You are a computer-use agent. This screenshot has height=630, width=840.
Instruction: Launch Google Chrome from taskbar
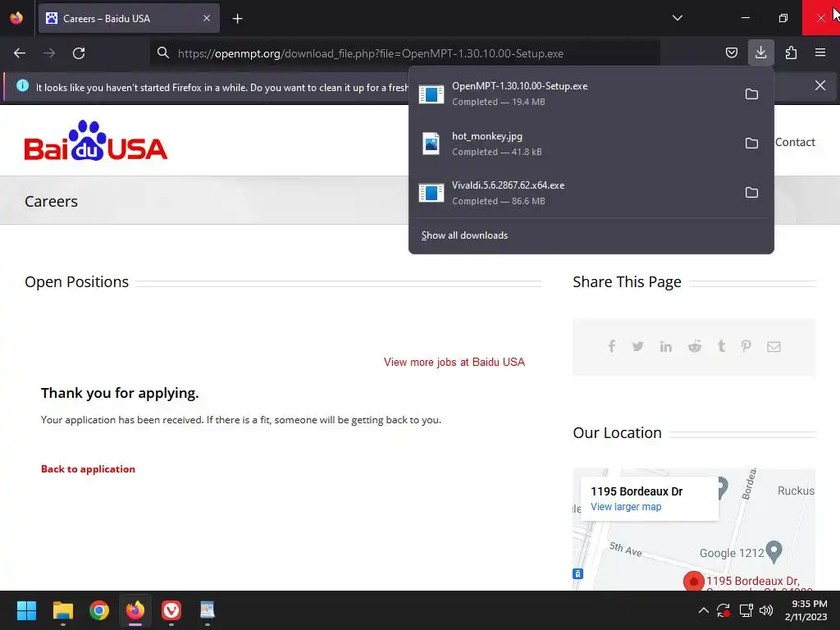click(99, 610)
